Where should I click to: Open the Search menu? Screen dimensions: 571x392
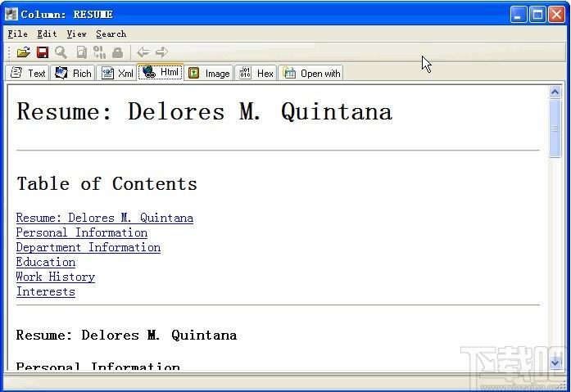(x=111, y=34)
